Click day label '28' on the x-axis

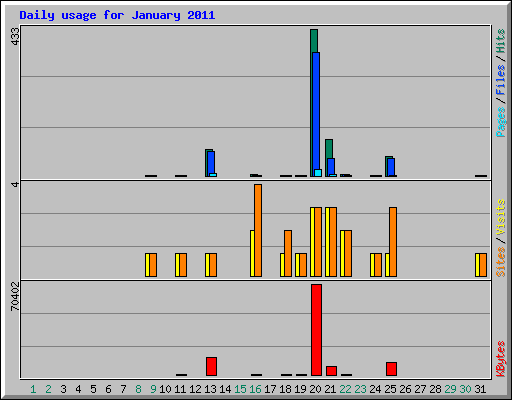click(x=435, y=389)
